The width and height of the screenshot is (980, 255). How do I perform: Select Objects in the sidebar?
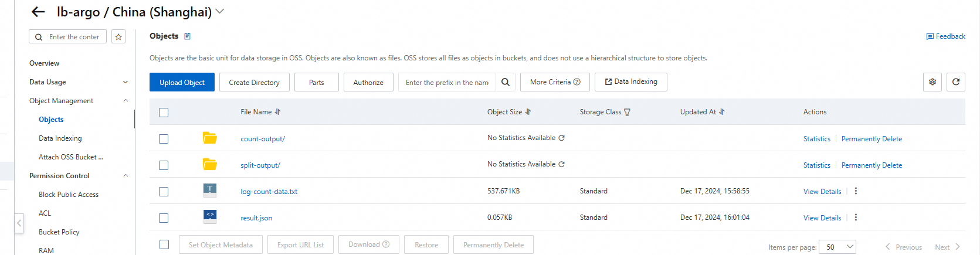coord(51,120)
